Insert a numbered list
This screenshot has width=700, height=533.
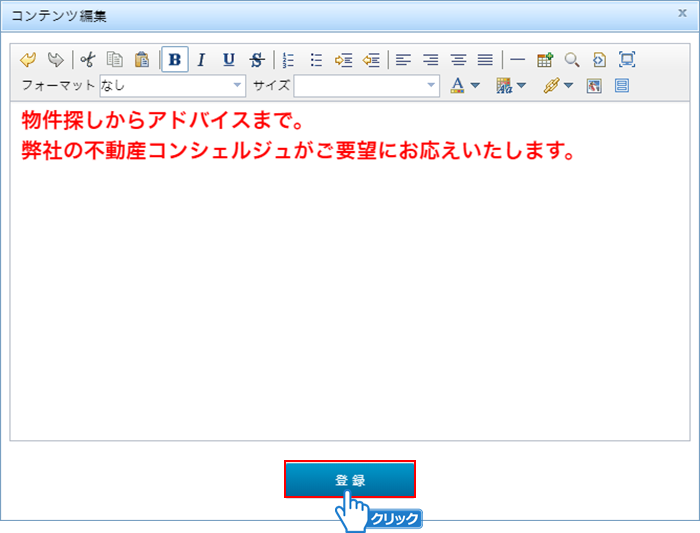pyautogui.click(x=289, y=60)
